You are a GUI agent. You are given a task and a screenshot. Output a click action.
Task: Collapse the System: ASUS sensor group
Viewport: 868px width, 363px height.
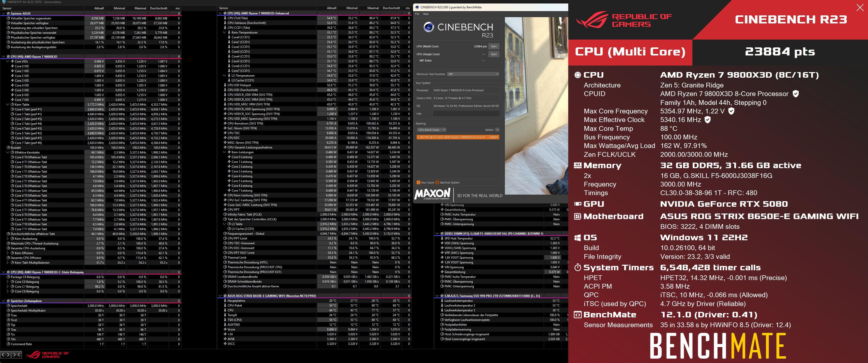click(4, 13)
